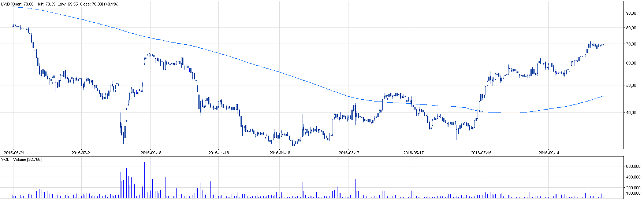
Task: Select the 2015-07-21 date label
Action: (81, 153)
